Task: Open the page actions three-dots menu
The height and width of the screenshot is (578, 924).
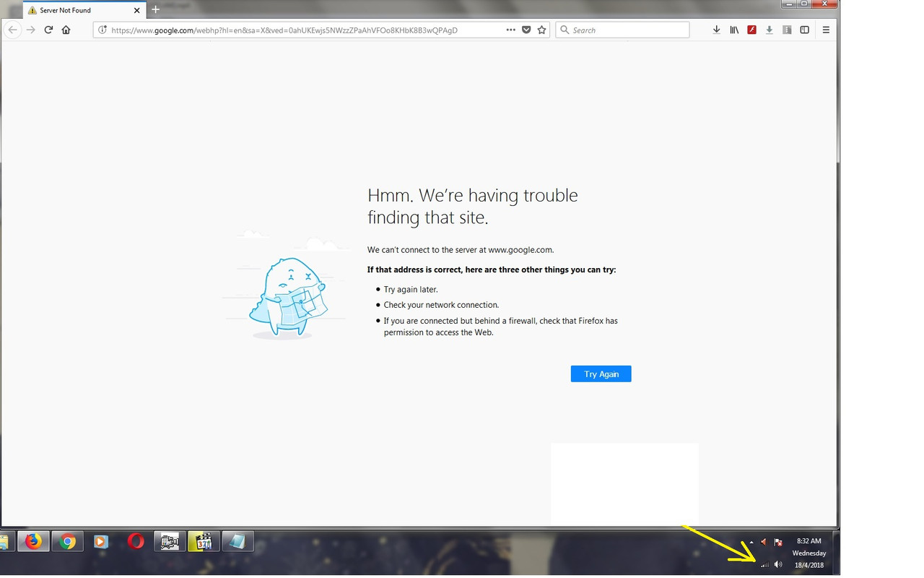Action: (x=511, y=30)
